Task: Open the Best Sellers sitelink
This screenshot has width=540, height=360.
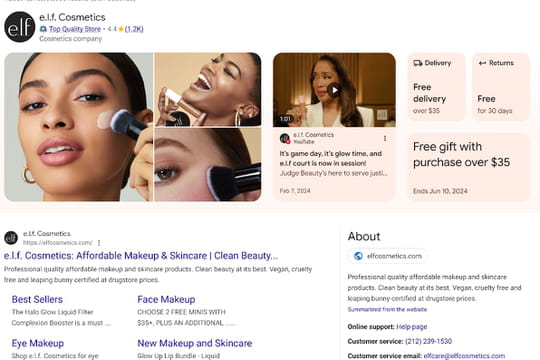Action: tap(37, 299)
